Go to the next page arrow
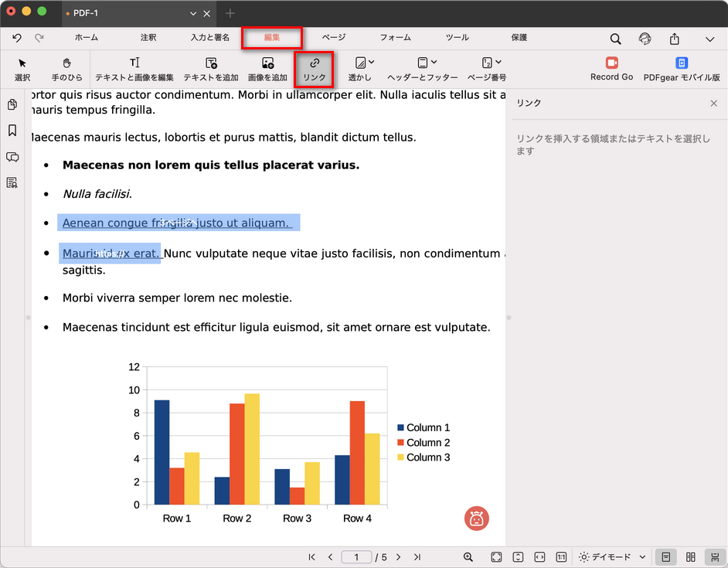Viewport: 728px width, 568px height. pyautogui.click(x=399, y=557)
